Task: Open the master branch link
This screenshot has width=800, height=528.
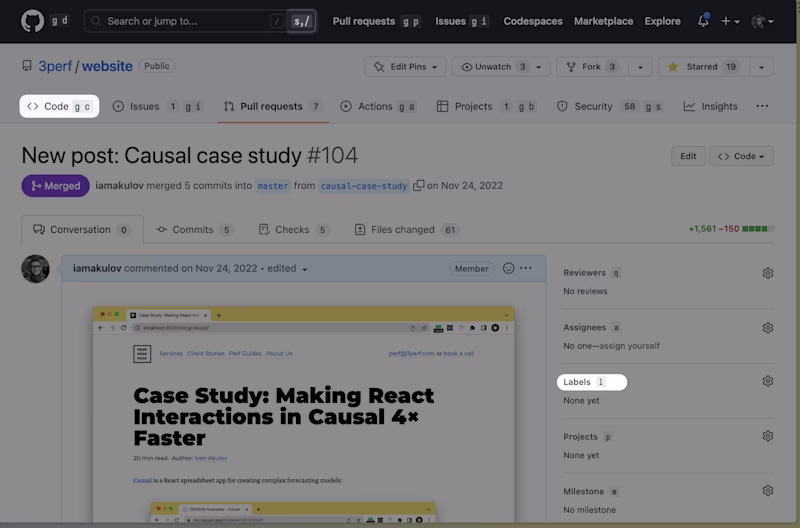Action: [272, 186]
